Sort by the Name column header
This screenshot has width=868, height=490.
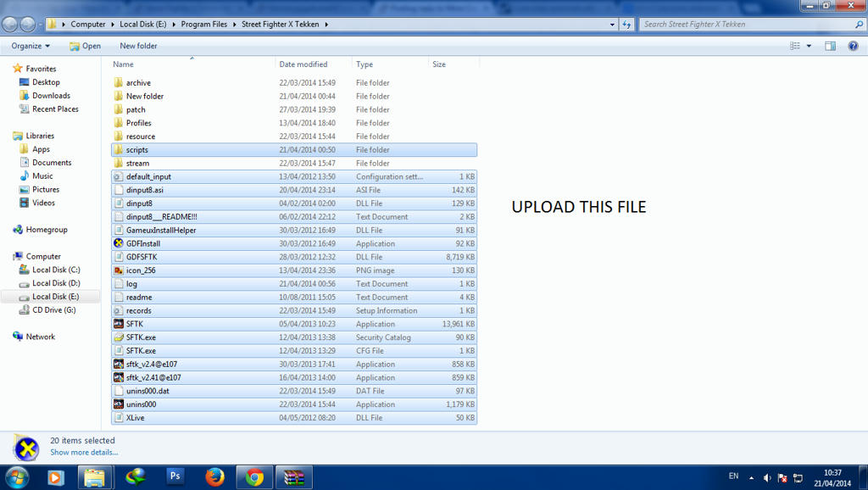192,64
